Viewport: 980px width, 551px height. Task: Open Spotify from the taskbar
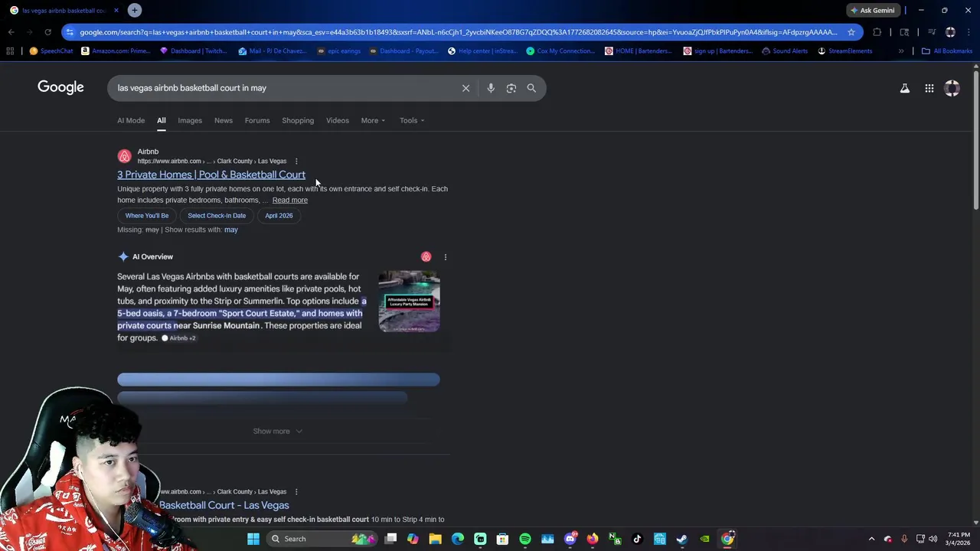click(525, 539)
